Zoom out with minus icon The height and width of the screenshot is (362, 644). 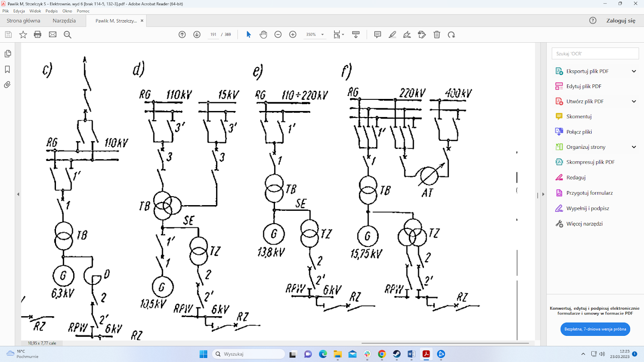coord(278,35)
